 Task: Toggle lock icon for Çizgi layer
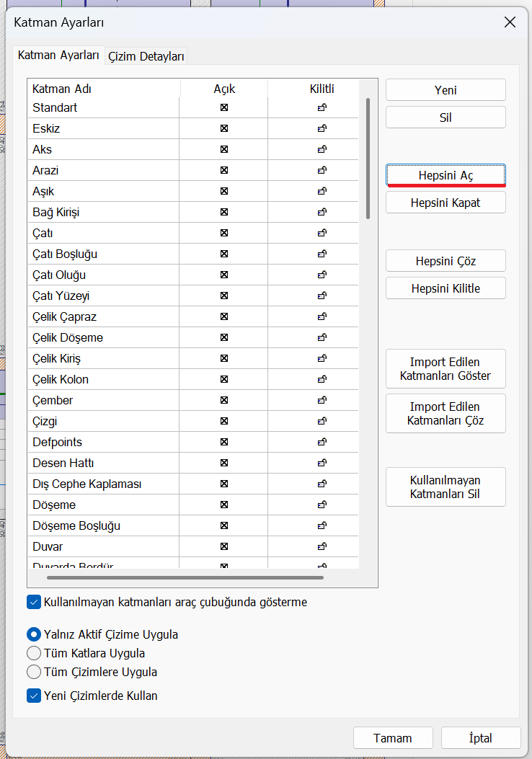coord(322,421)
